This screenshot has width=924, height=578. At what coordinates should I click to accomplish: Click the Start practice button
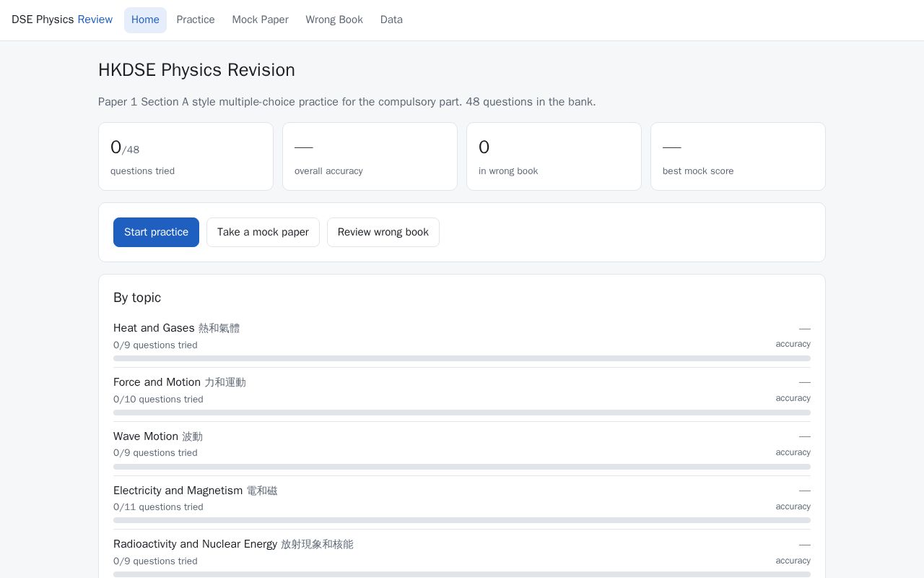[x=156, y=232]
